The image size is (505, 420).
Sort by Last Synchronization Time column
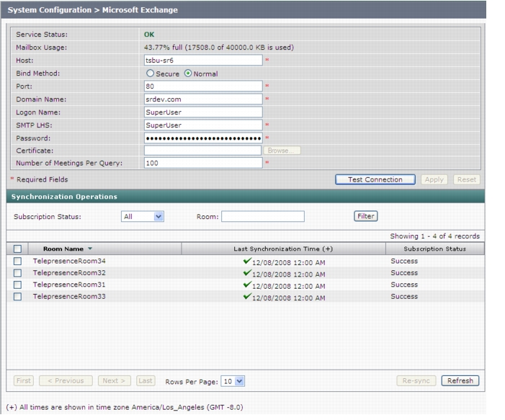(283, 249)
